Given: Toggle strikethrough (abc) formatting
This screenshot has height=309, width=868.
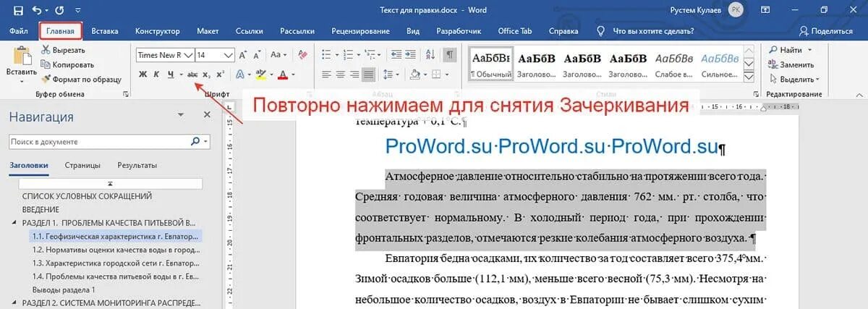Looking at the screenshot, I should coord(192,74).
